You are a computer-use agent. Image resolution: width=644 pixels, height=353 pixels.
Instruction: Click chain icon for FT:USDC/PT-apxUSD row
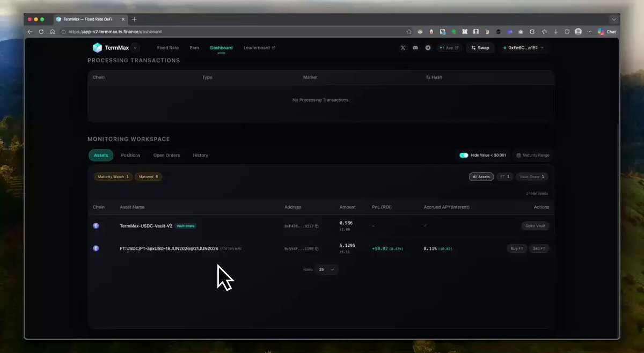pyautogui.click(x=96, y=248)
